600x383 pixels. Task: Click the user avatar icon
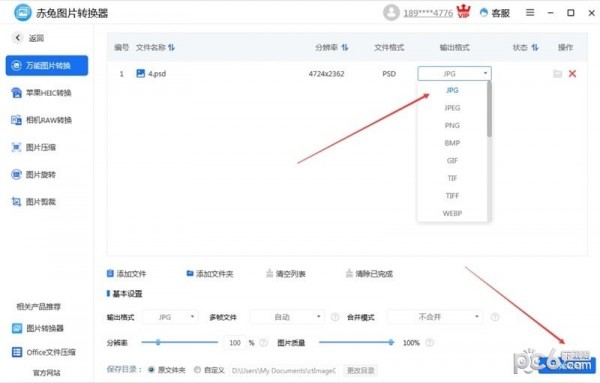pos(391,13)
